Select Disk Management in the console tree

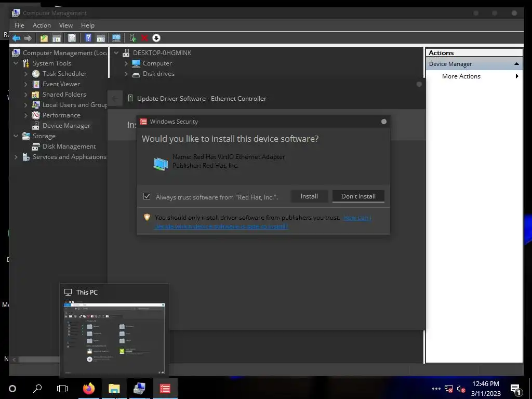tap(69, 147)
